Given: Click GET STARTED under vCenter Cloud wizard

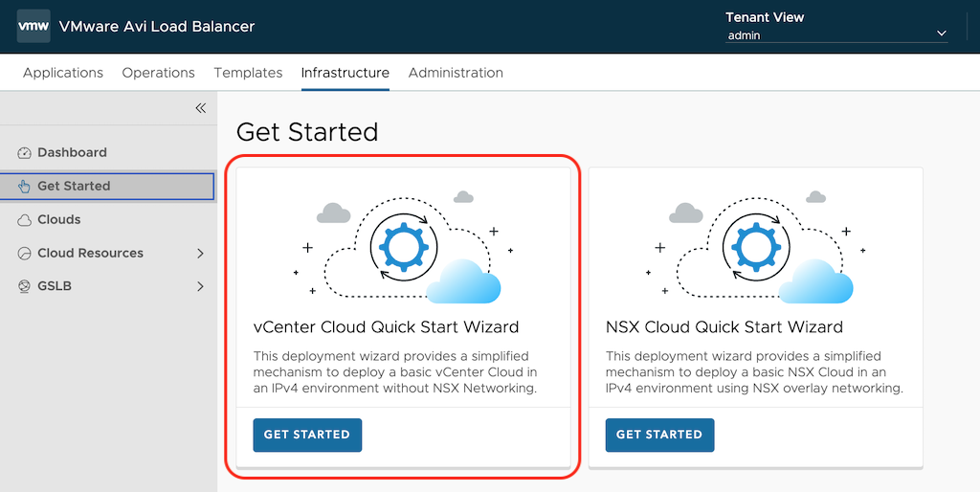Looking at the screenshot, I should tap(307, 435).
